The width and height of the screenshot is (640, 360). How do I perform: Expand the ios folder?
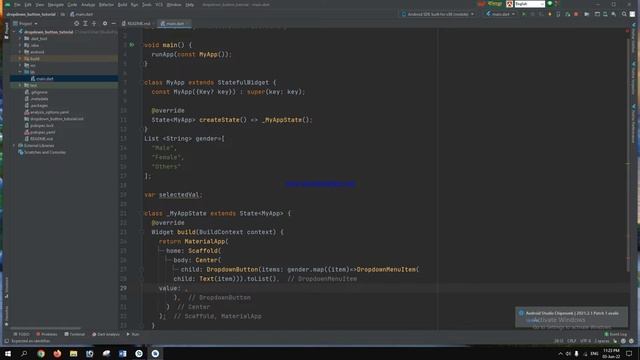pos(20,65)
